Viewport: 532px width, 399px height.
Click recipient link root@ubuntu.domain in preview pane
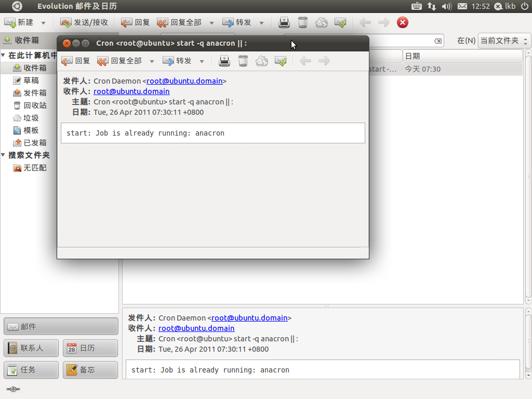(196, 328)
